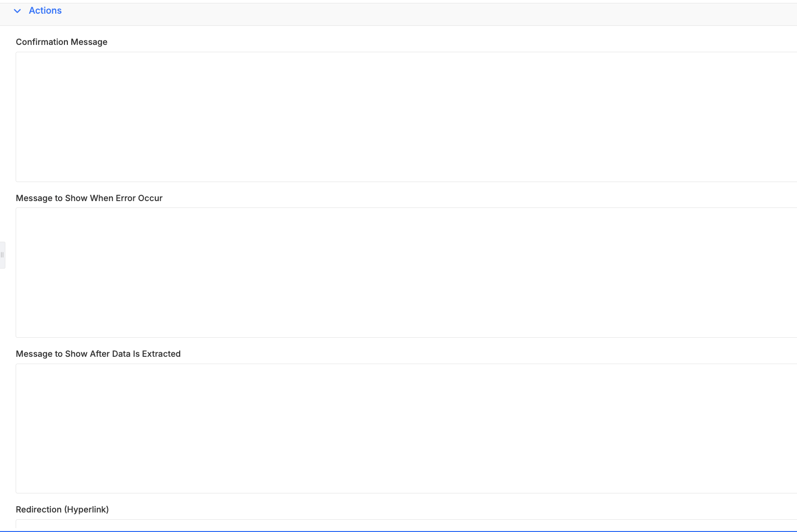Click the Confirmation Message label

[62, 42]
